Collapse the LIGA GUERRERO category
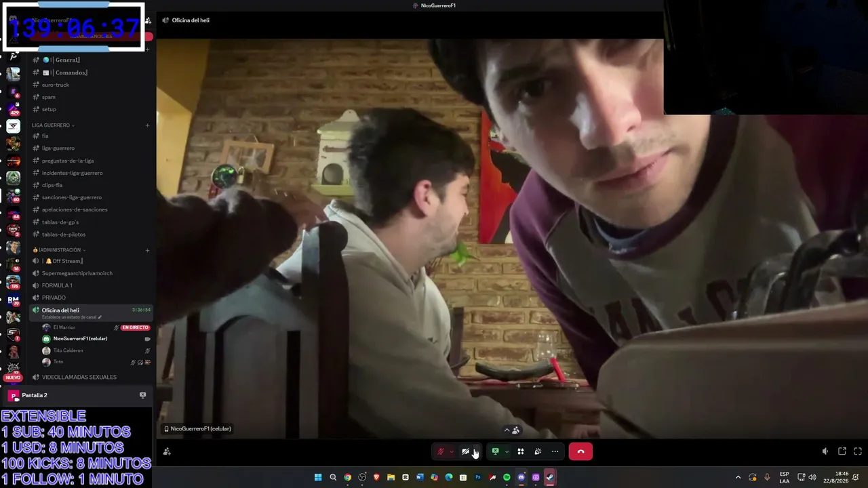 pyautogui.click(x=53, y=125)
